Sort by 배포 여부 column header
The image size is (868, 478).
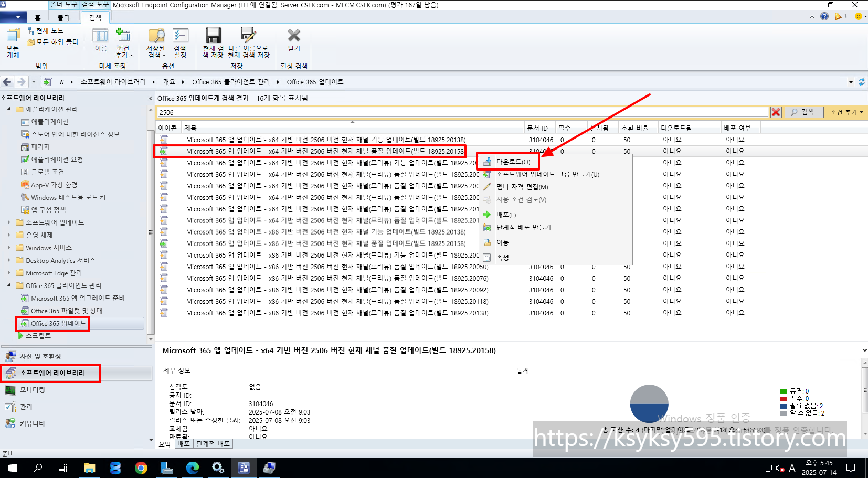[740, 128]
